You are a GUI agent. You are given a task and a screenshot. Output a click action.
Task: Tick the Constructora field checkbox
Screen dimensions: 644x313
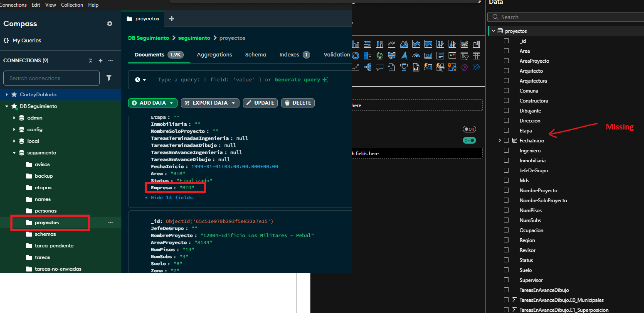(506, 100)
